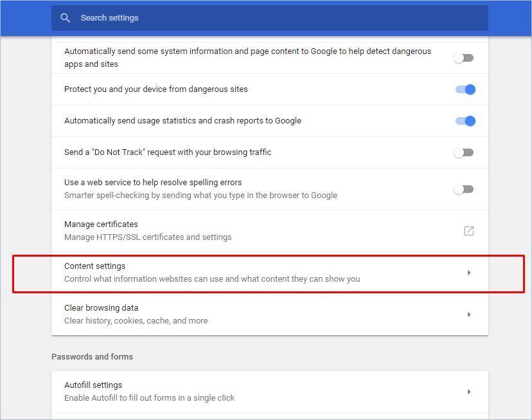Select the Autofill settings row title
This screenshot has height=420, width=532.
(x=93, y=385)
